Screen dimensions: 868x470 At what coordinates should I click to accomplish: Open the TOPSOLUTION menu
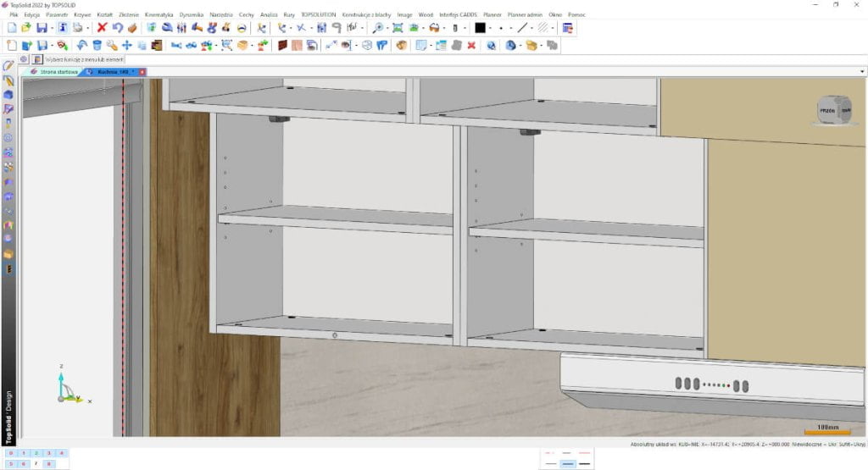[x=319, y=15]
